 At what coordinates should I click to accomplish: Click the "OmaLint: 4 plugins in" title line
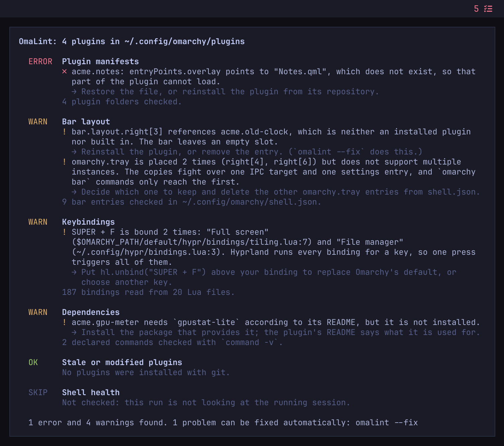coord(132,41)
